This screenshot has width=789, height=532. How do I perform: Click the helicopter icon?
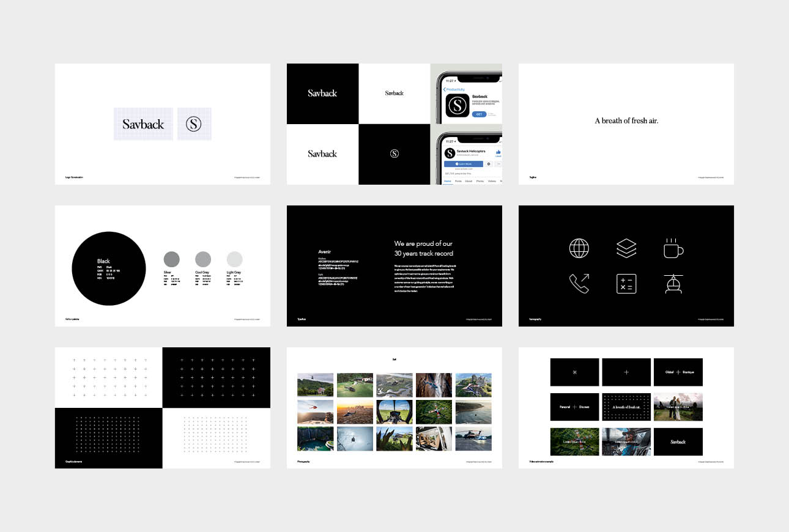pyautogui.click(x=673, y=284)
